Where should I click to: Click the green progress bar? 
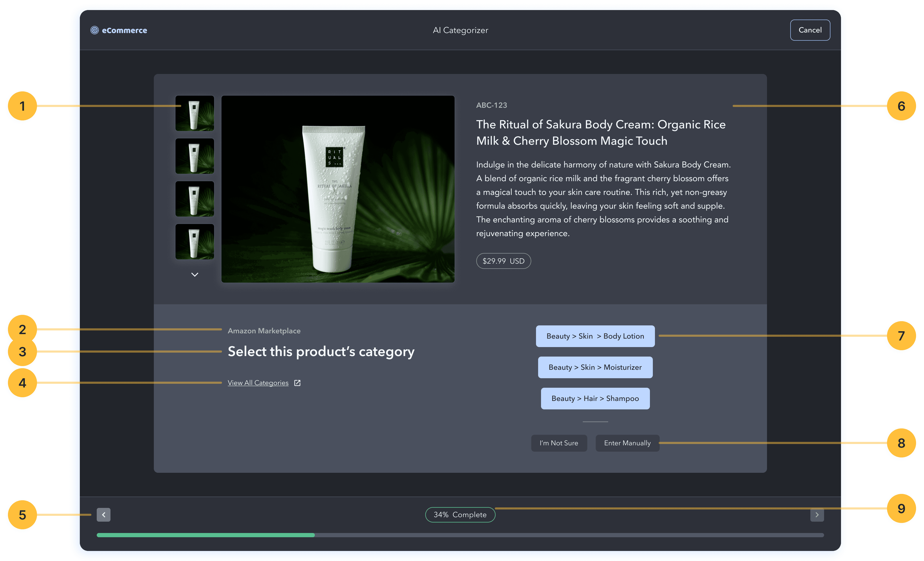click(x=206, y=535)
